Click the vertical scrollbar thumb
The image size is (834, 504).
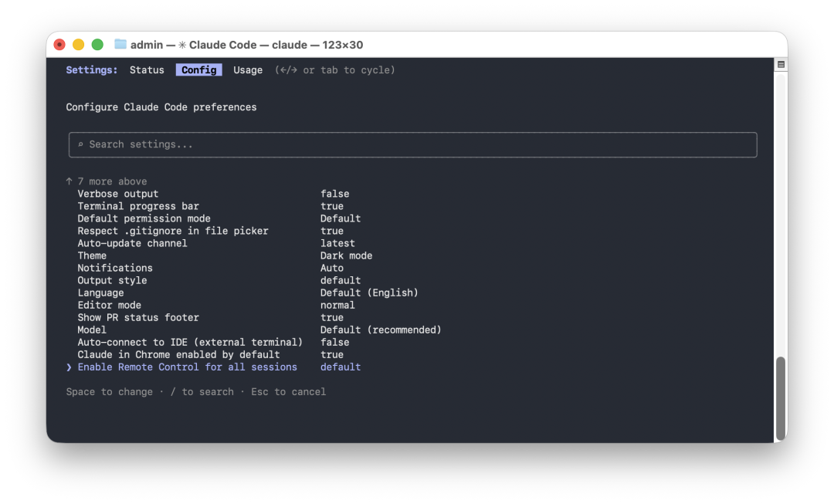(x=781, y=397)
